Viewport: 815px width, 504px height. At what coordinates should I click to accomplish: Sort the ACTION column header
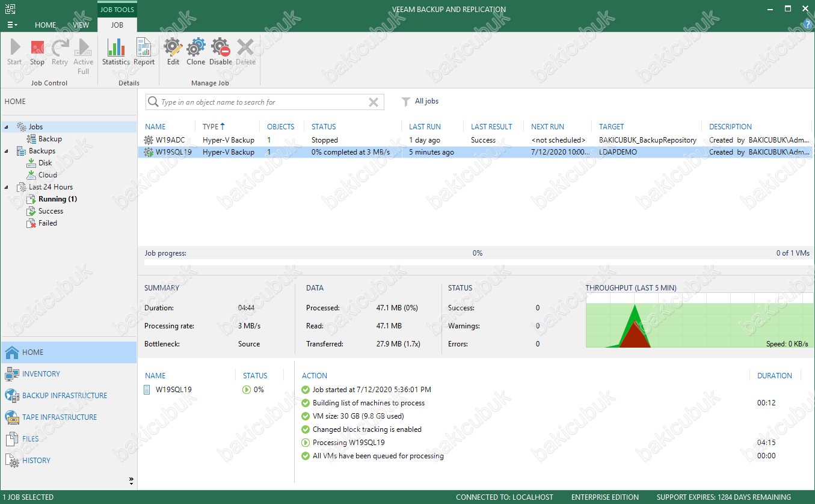(315, 376)
